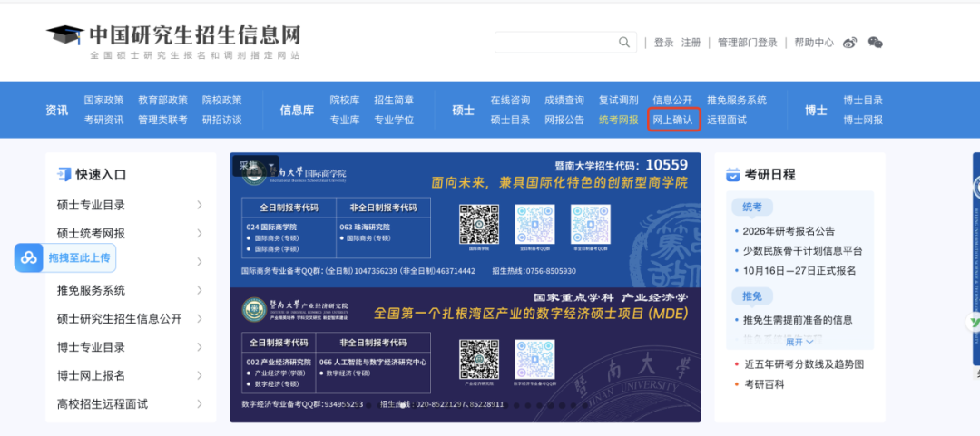The image size is (980, 436).
Task: Select the active carousel indicator dot
Action: 402,405
